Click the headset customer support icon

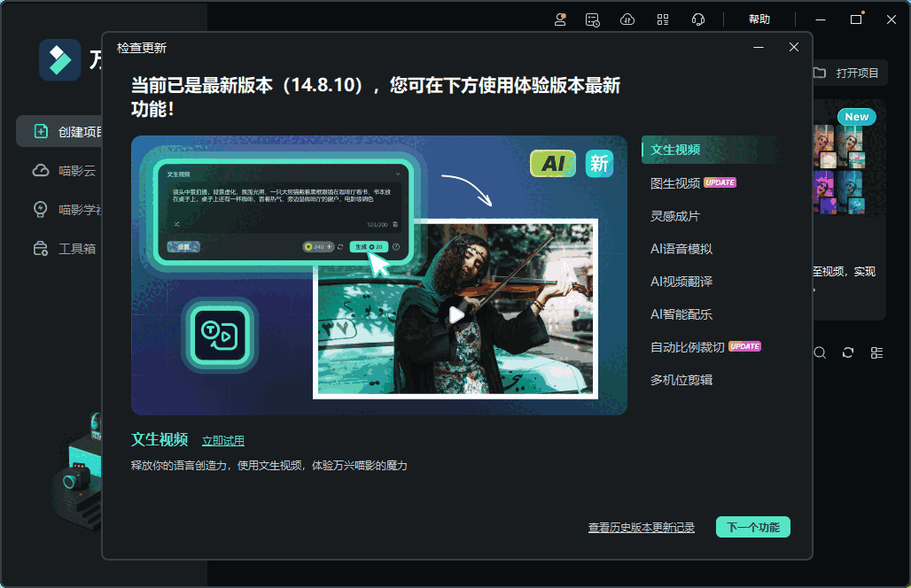point(698,19)
